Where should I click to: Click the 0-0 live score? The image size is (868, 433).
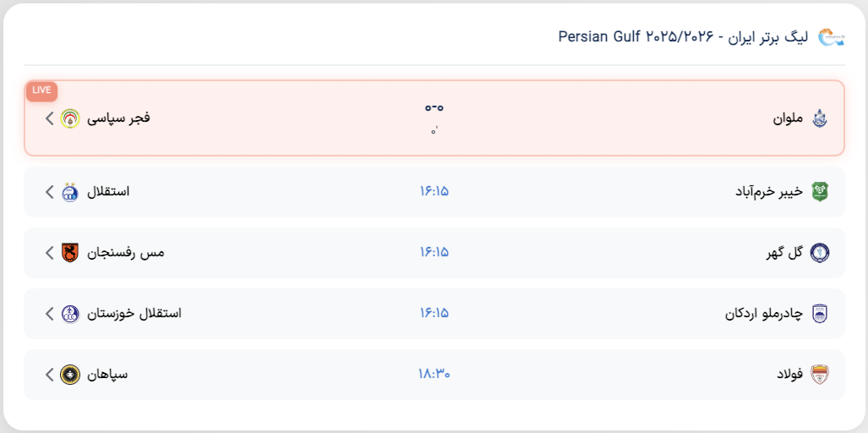[x=434, y=108]
